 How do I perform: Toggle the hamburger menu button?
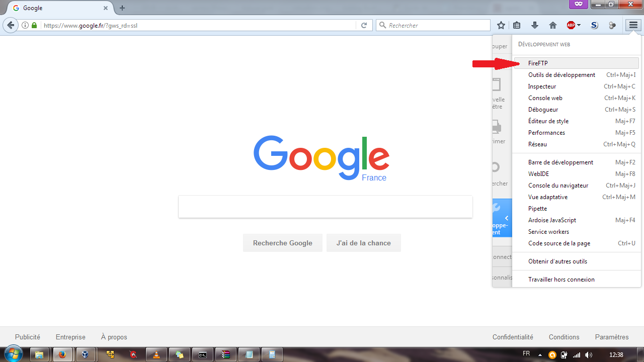[632, 25]
